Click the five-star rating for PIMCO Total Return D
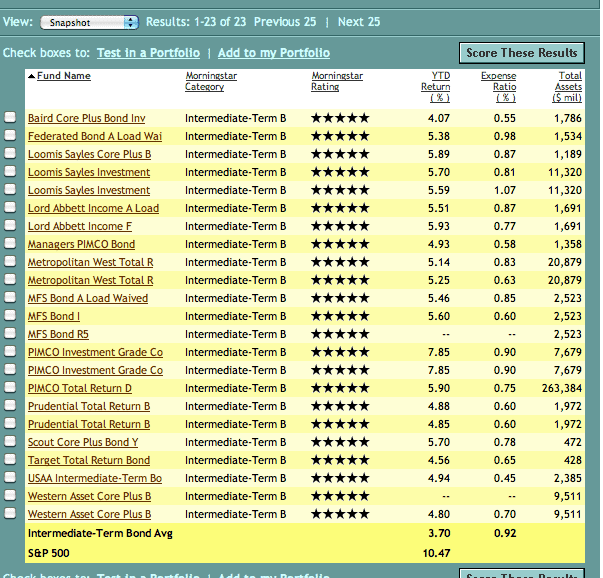The width and height of the screenshot is (603, 578). tap(340, 388)
